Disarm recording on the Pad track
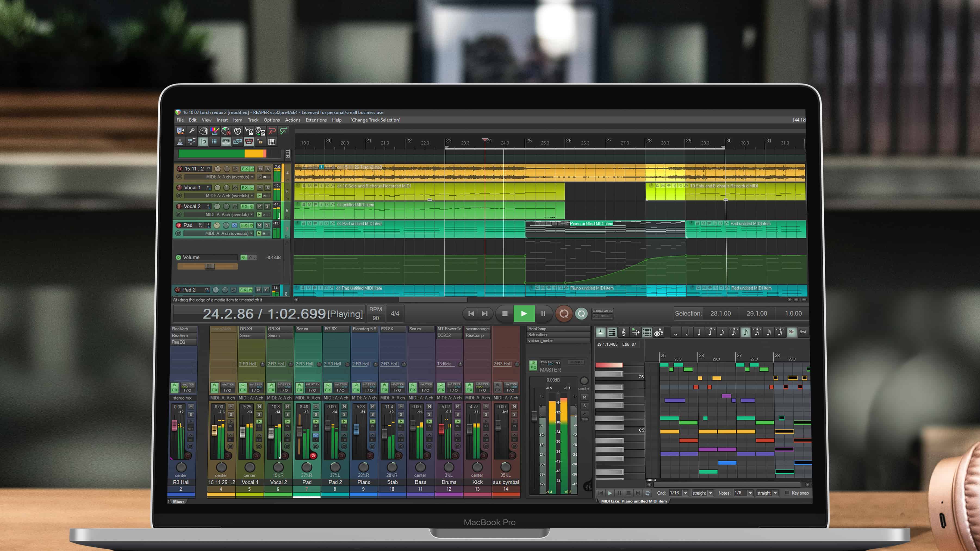The image size is (980, 551). 178,225
